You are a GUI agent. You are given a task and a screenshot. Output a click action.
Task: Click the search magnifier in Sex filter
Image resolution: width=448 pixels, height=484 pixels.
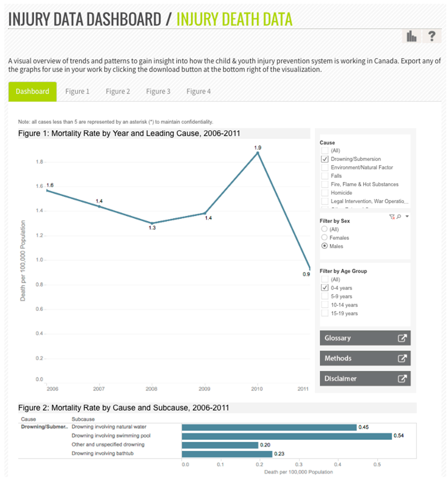pyautogui.click(x=399, y=216)
